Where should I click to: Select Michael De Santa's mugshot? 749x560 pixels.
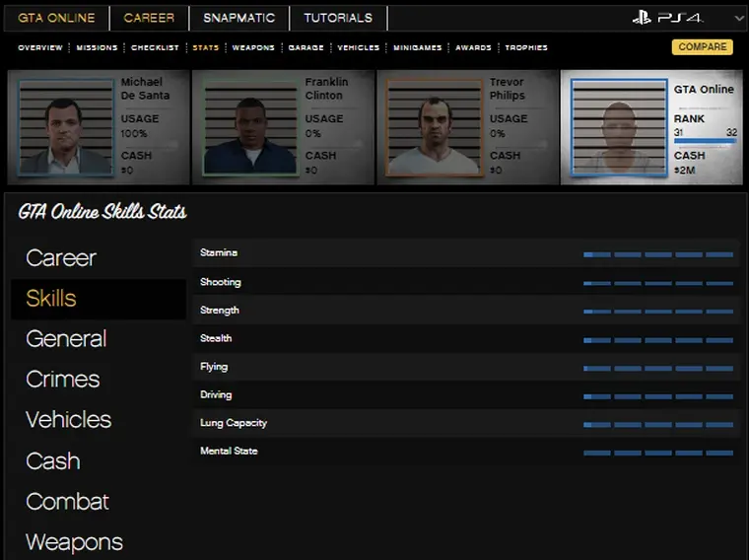(64, 128)
